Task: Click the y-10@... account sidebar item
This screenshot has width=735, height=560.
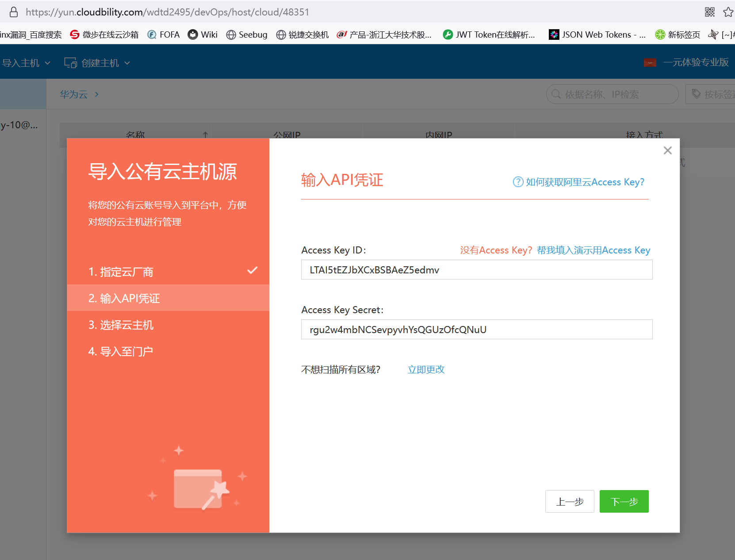Action: [19, 125]
